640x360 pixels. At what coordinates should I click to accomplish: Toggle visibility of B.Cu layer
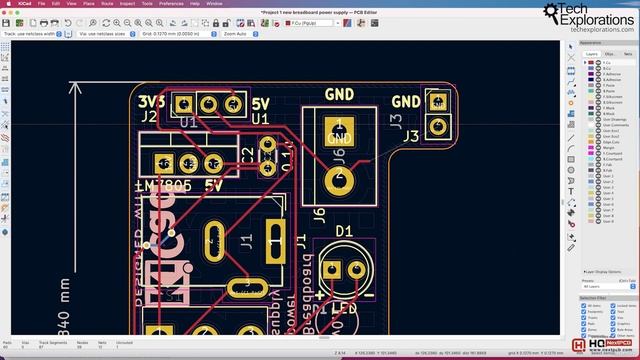click(x=598, y=68)
